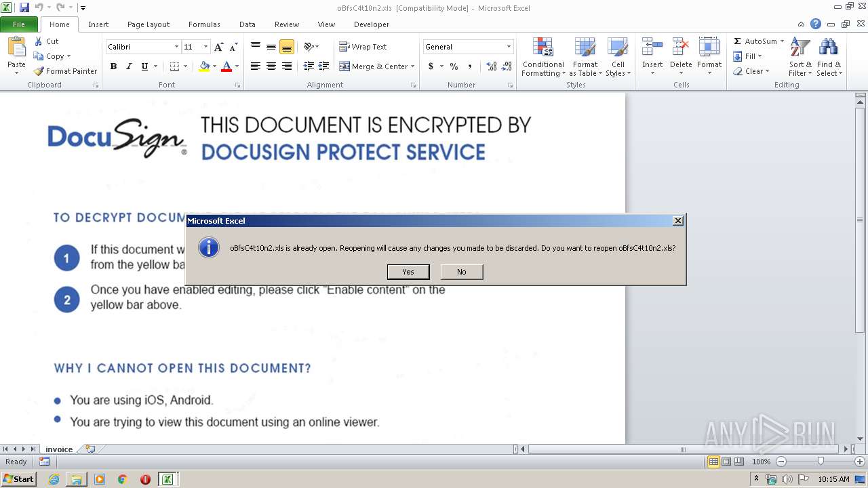This screenshot has width=868, height=488.
Task: Switch to the Formulas tab
Action: pos(204,24)
